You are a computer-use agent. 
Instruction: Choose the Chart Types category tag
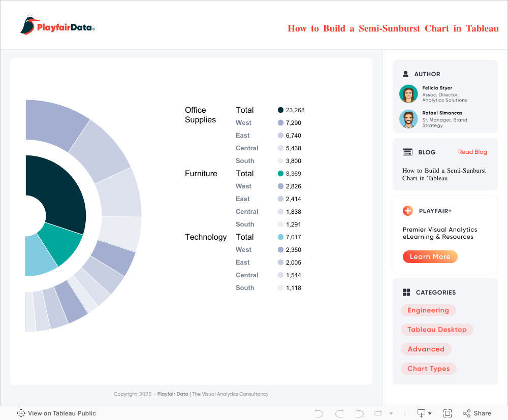click(x=428, y=369)
